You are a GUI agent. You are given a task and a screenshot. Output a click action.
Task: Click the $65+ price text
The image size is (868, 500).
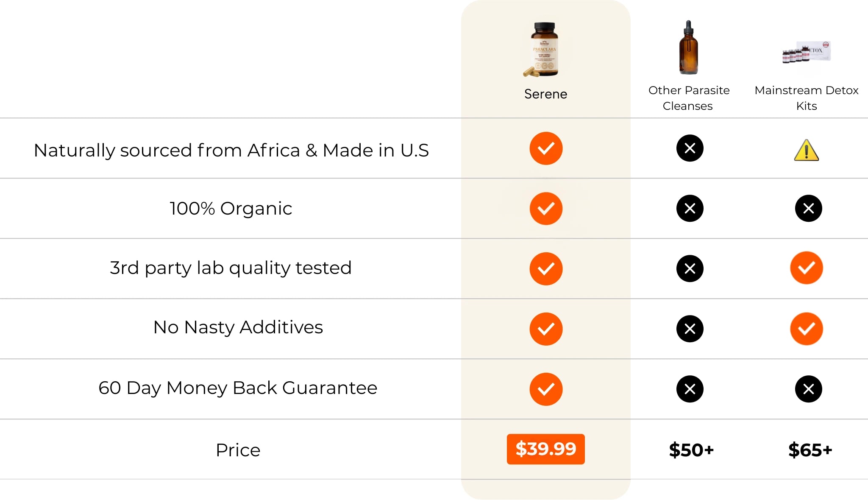click(x=810, y=450)
